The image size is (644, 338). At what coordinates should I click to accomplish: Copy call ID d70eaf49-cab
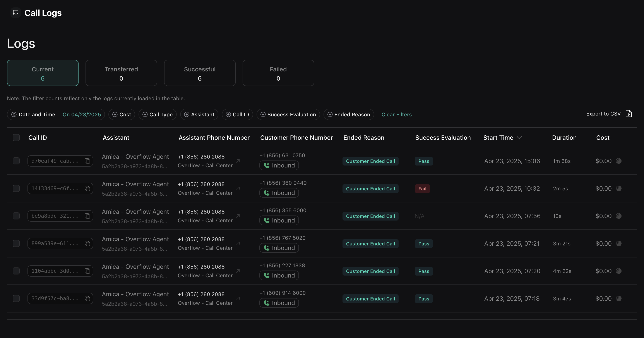(87, 161)
